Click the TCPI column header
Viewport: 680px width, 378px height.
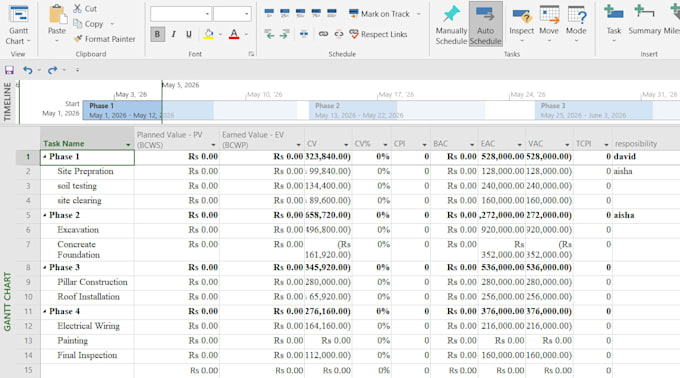coord(592,139)
